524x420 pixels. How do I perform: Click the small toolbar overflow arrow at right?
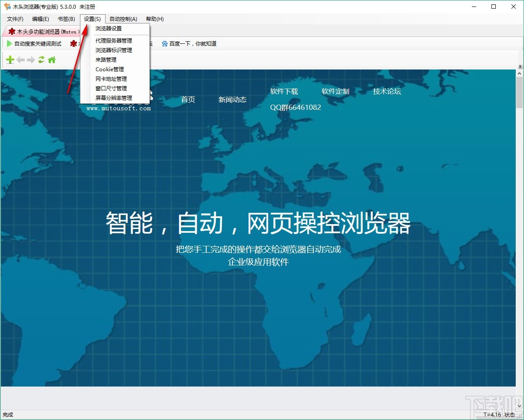(520, 66)
